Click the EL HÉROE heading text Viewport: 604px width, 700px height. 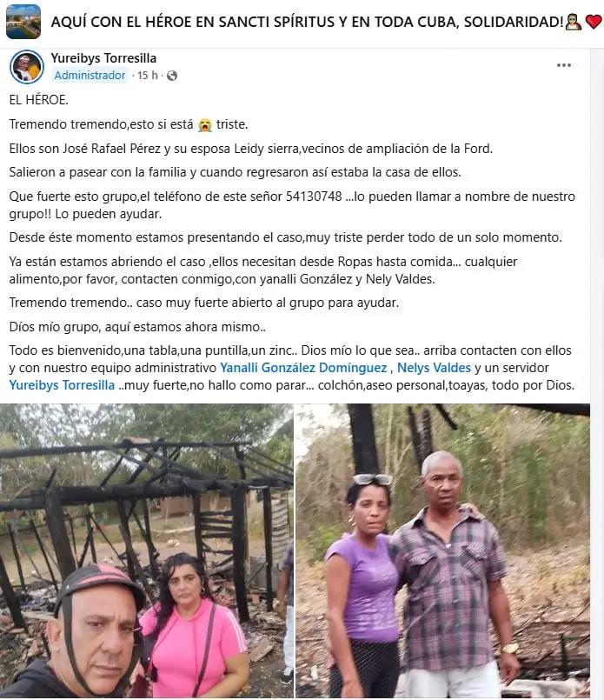[x=39, y=99]
